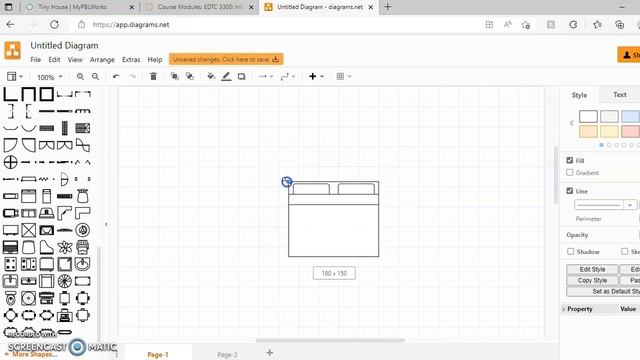Choose the white color swatch
Viewport: 640px width, 360px height.
(x=588, y=116)
